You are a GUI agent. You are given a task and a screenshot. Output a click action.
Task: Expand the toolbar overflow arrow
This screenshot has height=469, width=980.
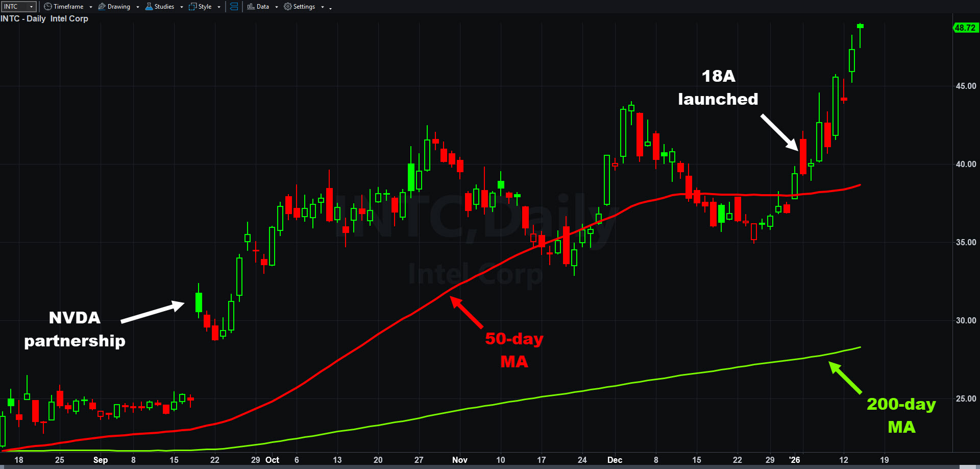331,8
